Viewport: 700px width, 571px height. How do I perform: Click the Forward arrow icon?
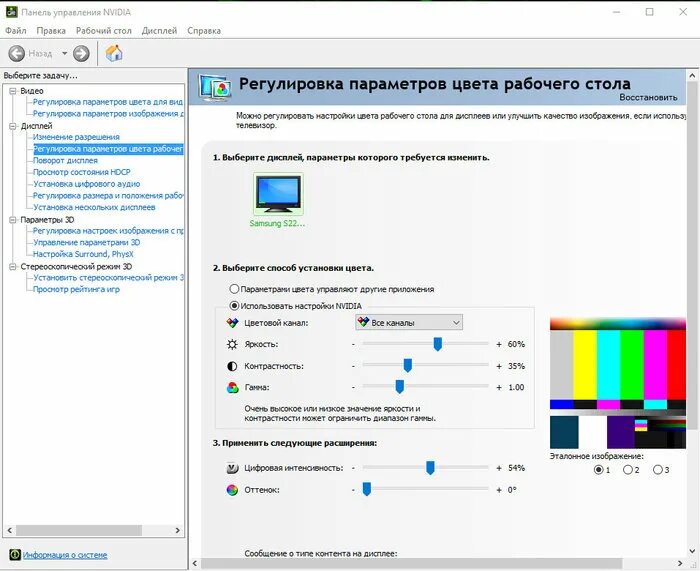[x=81, y=54]
